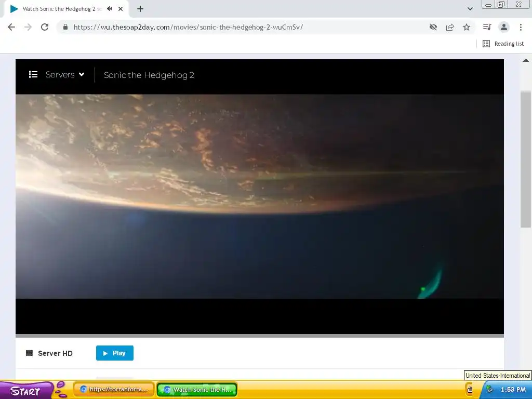
Task: Open the Reading list panel
Action: pyautogui.click(x=503, y=44)
